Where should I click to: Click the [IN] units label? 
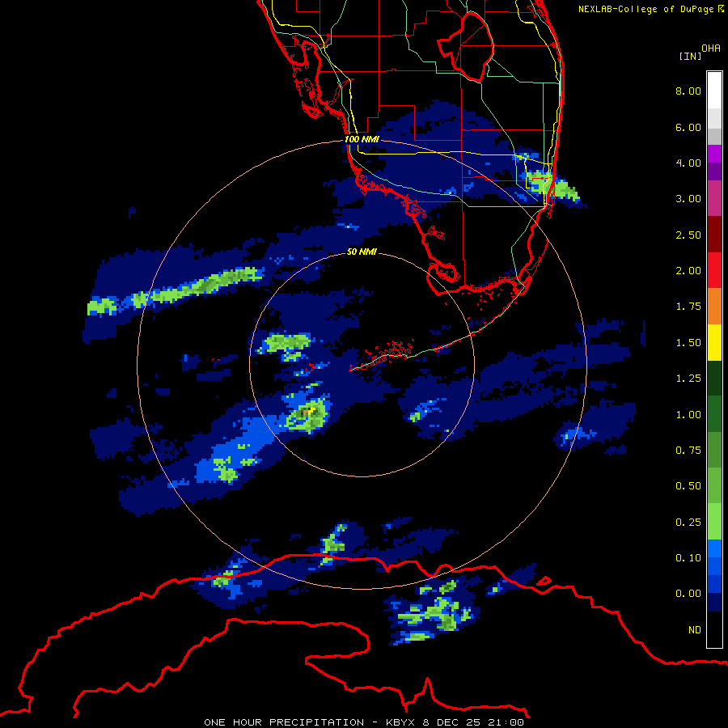[690, 56]
